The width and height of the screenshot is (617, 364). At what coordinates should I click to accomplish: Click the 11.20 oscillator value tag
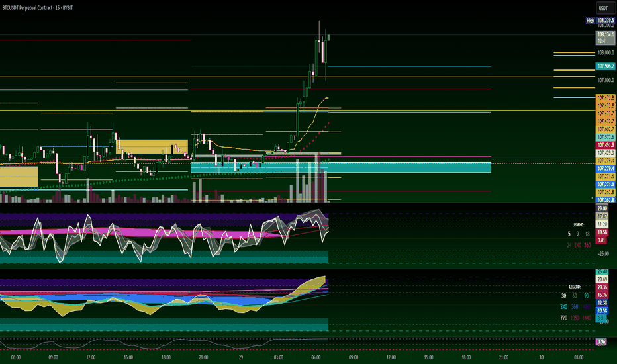(602, 224)
